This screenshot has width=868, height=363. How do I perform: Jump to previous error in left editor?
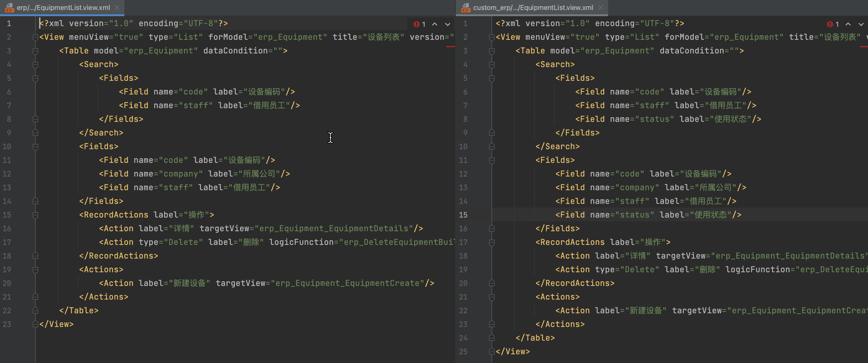click(435, 24)
